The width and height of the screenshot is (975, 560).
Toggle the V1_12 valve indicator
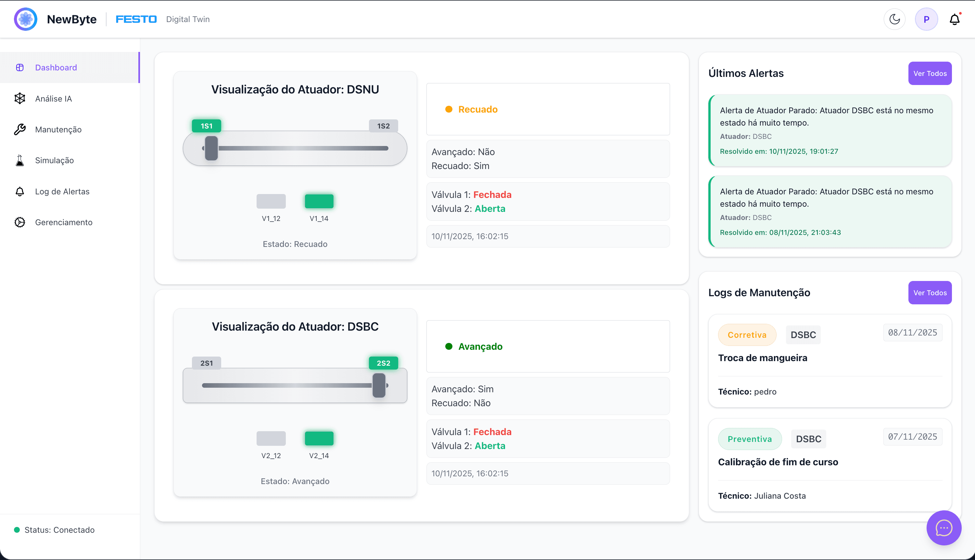click(x=271, y=201)
